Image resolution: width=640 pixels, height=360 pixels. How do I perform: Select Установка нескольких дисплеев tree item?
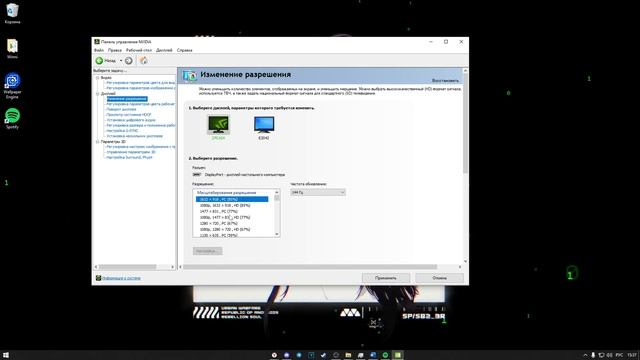pos(135,136)
